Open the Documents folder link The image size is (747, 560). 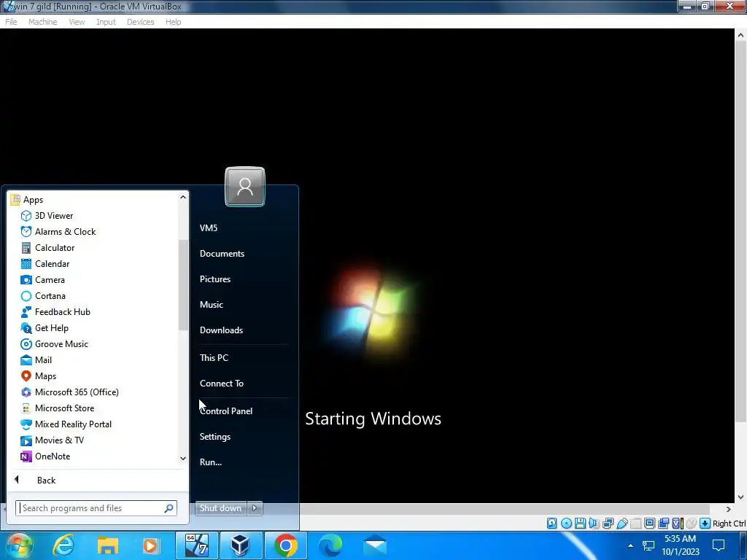click(x=222, y=254)
